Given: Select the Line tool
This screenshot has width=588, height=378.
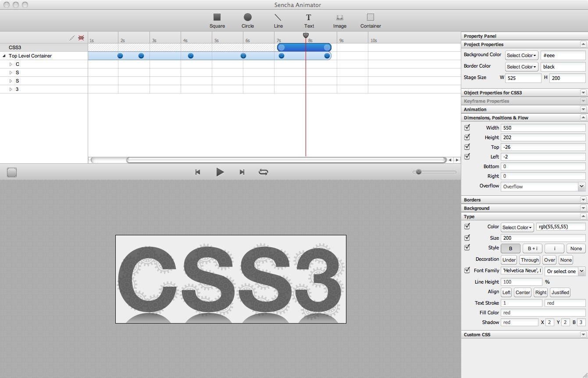Looking at the screenshot, I should pyautogui.click(x=278, y=20).
